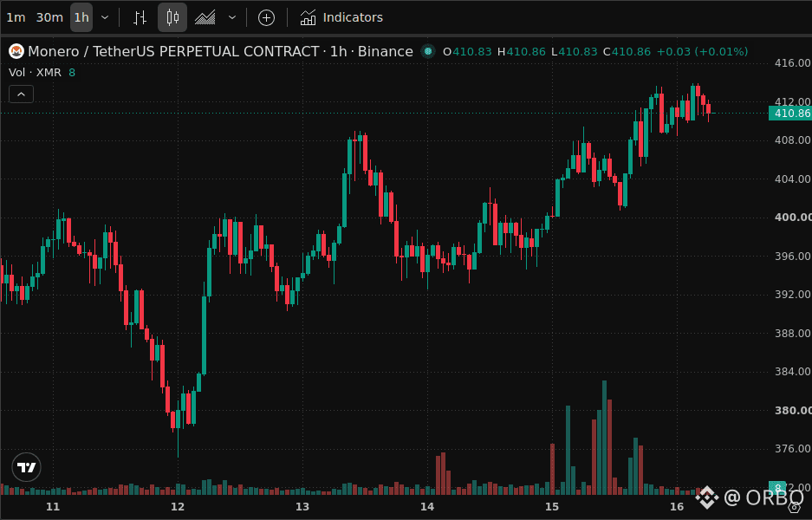Click the date label 16 on the time axis

click(677, 506)
